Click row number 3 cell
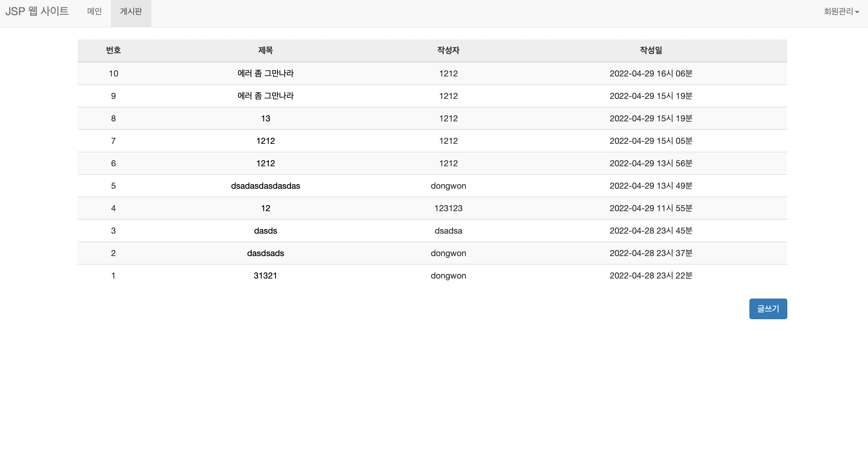Screen dimensions: 868x463 tap(113, 231)
